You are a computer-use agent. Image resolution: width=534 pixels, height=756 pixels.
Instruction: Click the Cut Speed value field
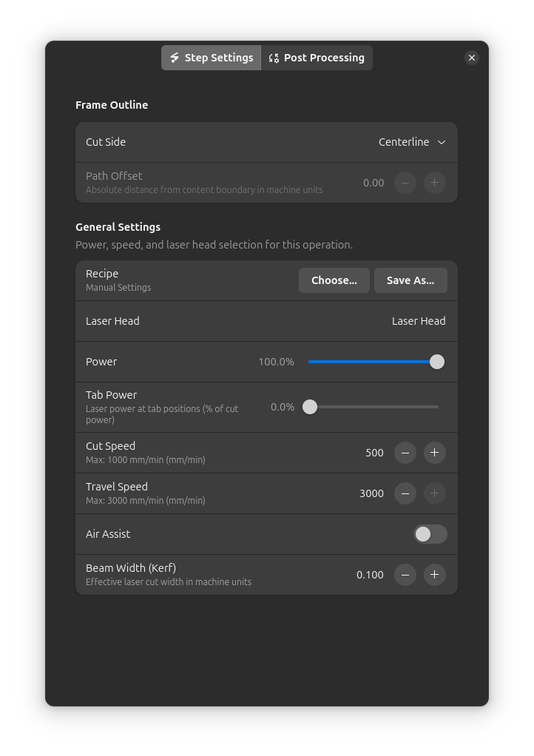pyautogui.click(x=370, y=453)
